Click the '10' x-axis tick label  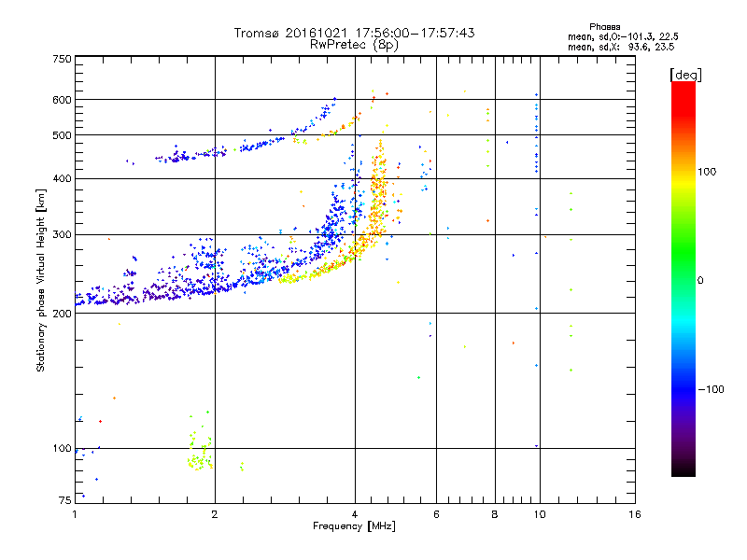click(x=540, y=514)
